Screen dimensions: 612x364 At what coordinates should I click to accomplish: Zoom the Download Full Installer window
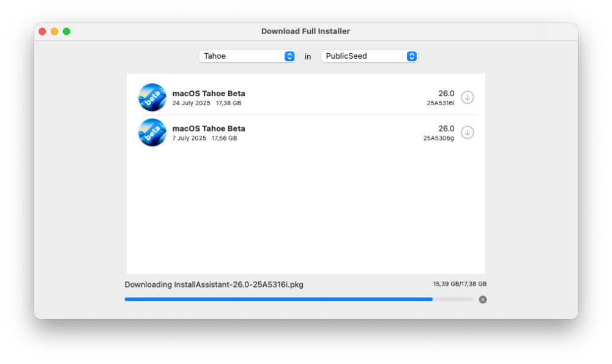pos(67,31)
